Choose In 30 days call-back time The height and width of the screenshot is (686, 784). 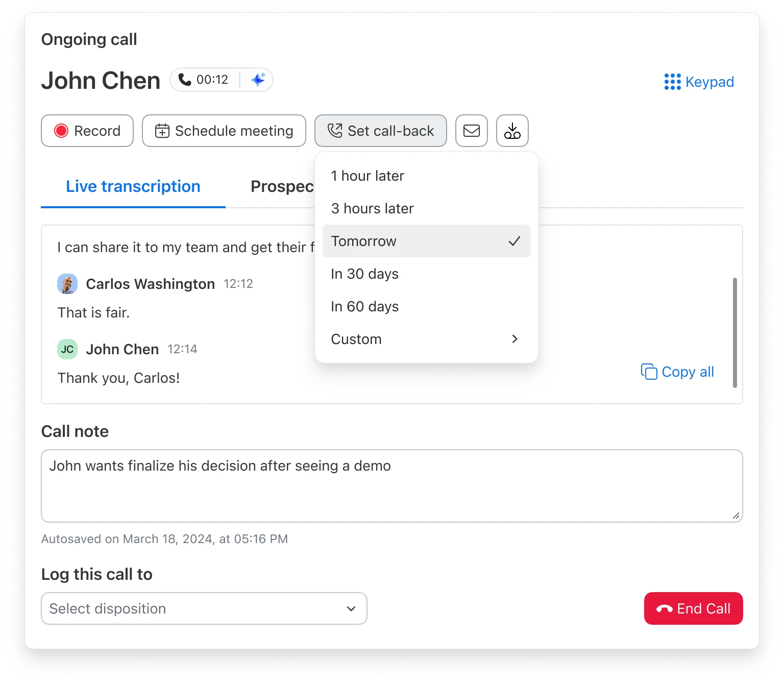(364, 274)
